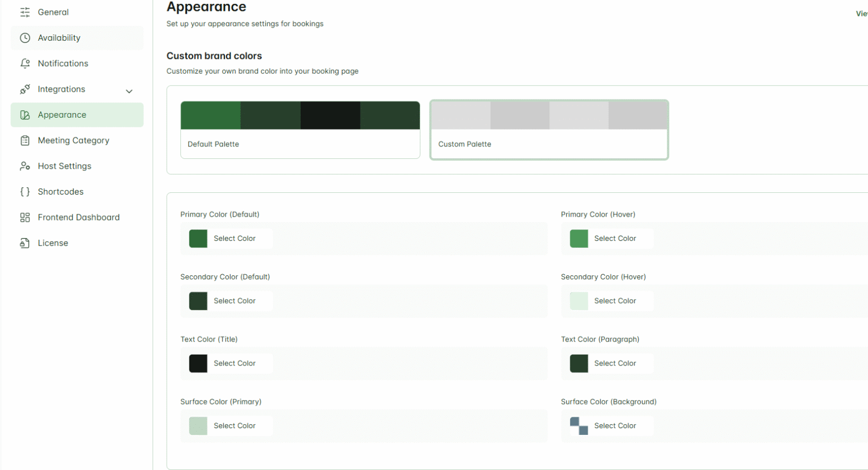This screenshot has width=868, height=470.
Task: Click the General sliders icon
Action: (25, 12)
